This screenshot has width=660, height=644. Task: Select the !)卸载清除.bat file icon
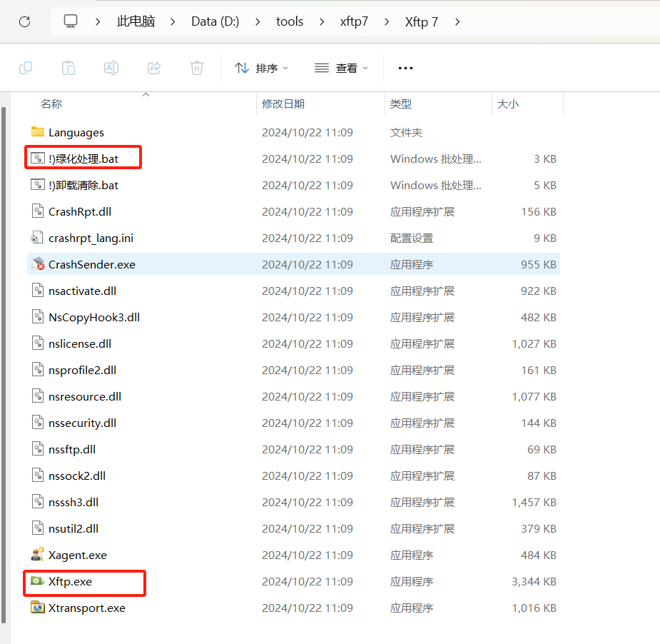pyautogui.click(x=38, y=184)
